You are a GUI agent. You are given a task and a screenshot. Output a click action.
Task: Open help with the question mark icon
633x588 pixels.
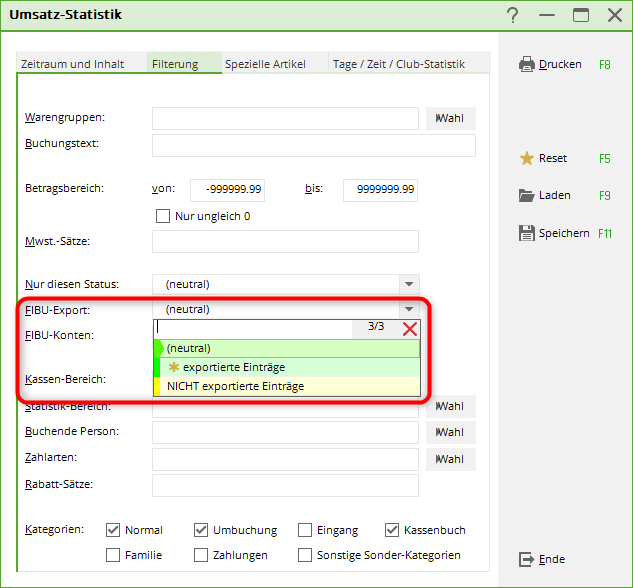point(513,15)
